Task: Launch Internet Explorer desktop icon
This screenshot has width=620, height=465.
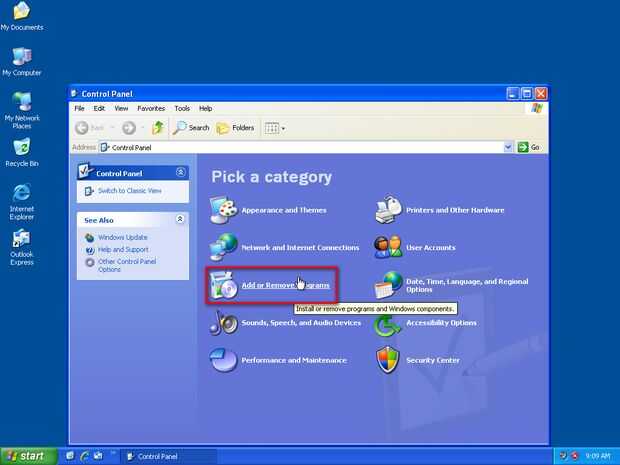Action: [22, 201]
